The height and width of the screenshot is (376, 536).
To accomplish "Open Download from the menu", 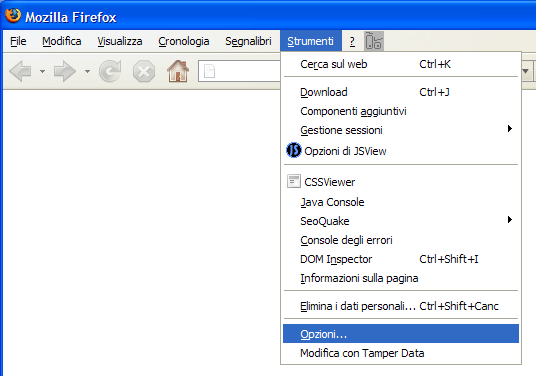I will [401, 92].
